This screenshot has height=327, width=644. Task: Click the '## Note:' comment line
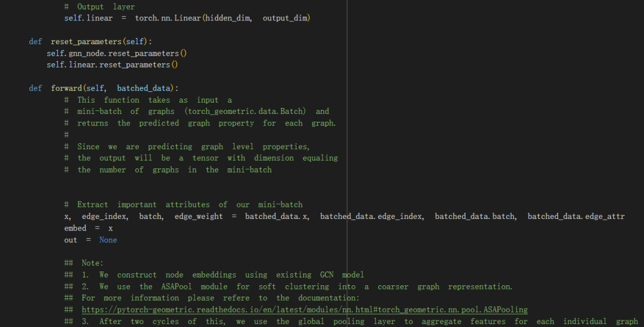[84, 263]
